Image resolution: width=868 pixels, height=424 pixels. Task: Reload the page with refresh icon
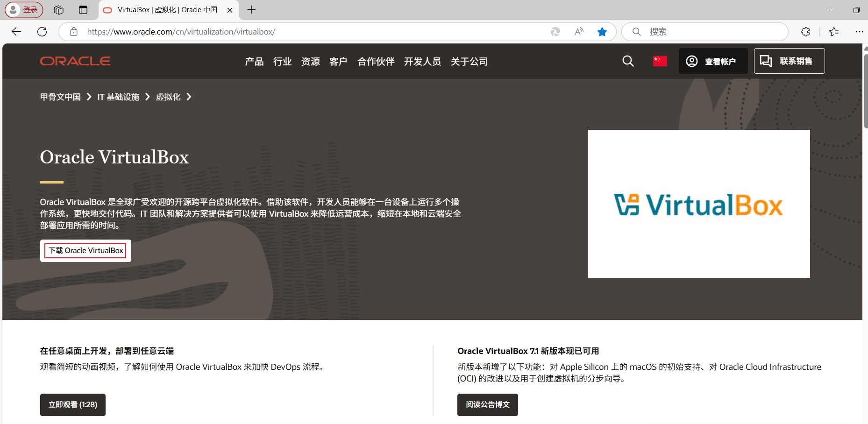[x=42, y=32]
